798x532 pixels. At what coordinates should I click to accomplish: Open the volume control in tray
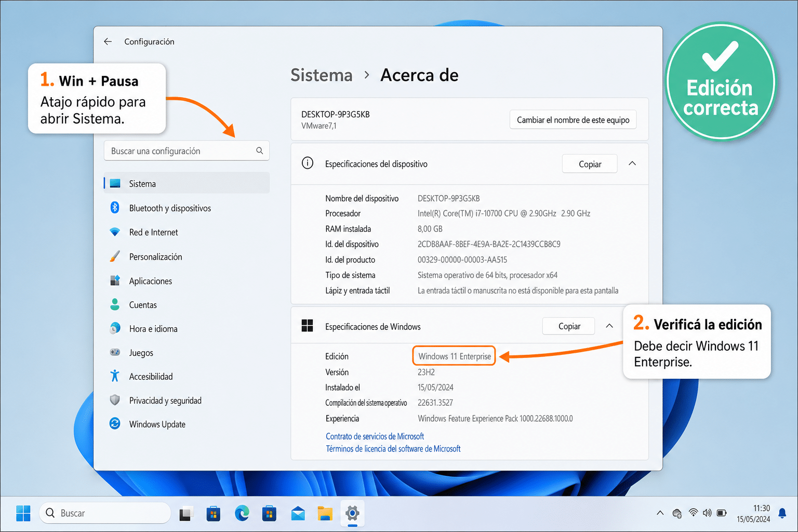(707, 513)
